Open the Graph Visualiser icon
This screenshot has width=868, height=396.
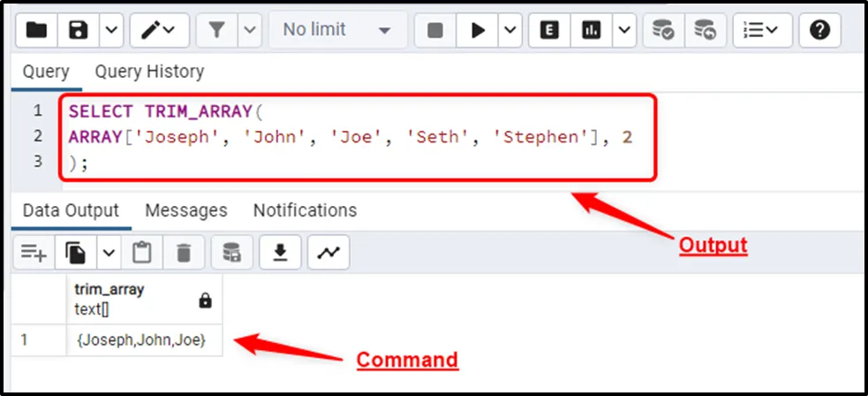point(328,253)
